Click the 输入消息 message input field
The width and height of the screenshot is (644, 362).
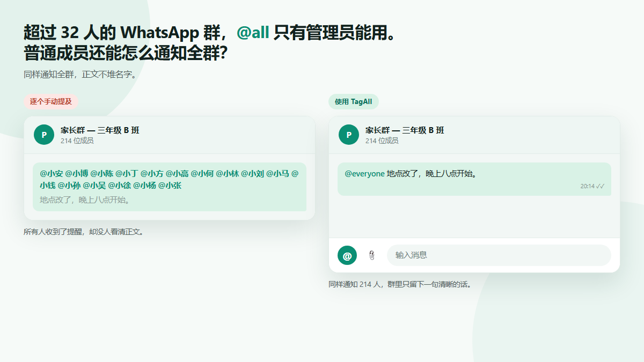click(499, 255)
